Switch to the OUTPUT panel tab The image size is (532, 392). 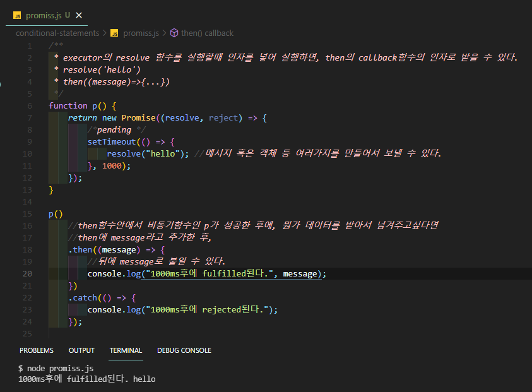(x=81, y=350)
